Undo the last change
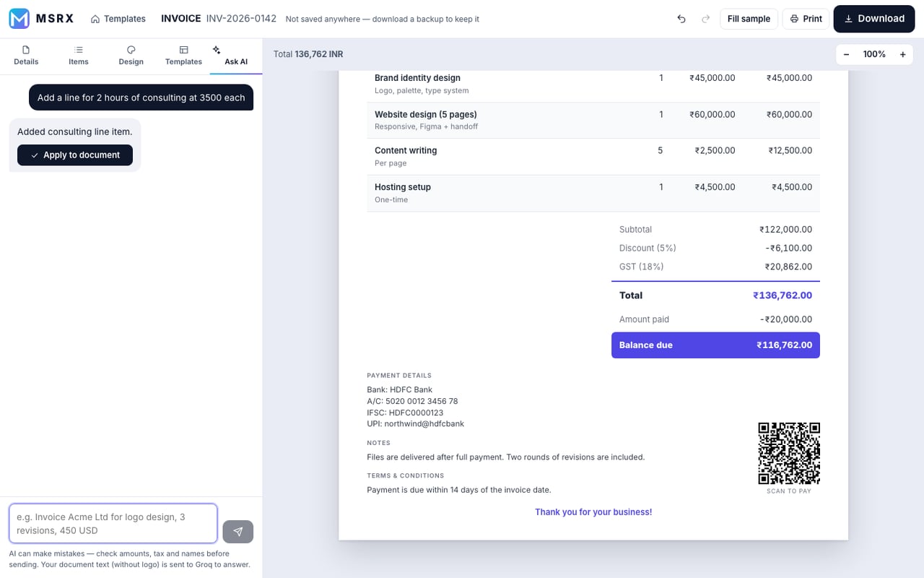 [681, 19]
